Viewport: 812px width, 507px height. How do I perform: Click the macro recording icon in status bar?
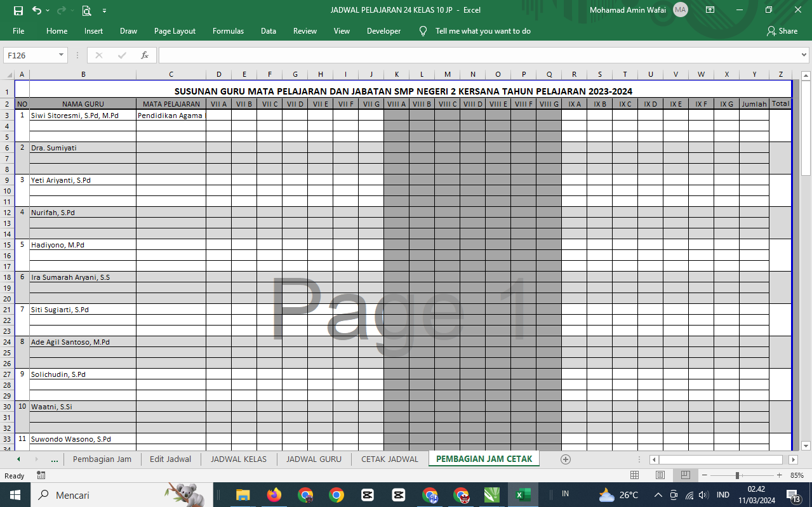[x=41, y=475]
